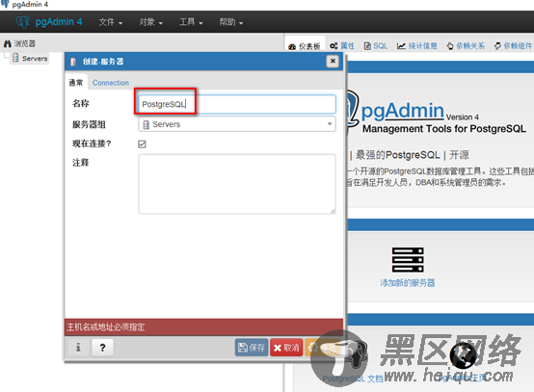Select the 通常 general tab in dialog
Screen dimensions: 534x392
tap(76, 83)
